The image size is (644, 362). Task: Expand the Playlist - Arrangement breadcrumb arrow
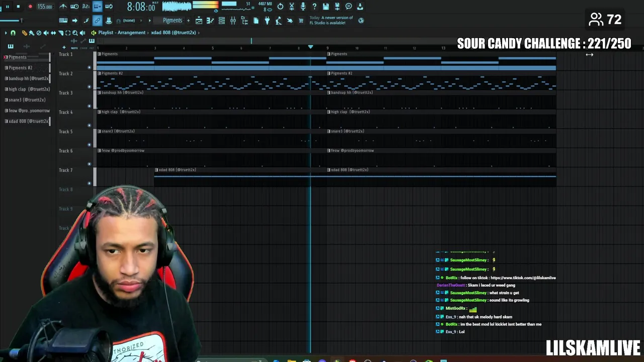[x=148, y=33]
